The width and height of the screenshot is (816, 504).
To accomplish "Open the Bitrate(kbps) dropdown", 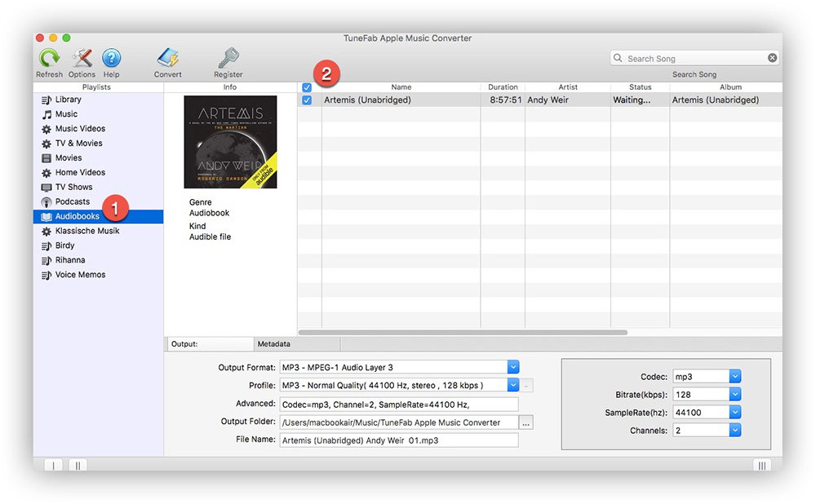I will click(734, 394).
